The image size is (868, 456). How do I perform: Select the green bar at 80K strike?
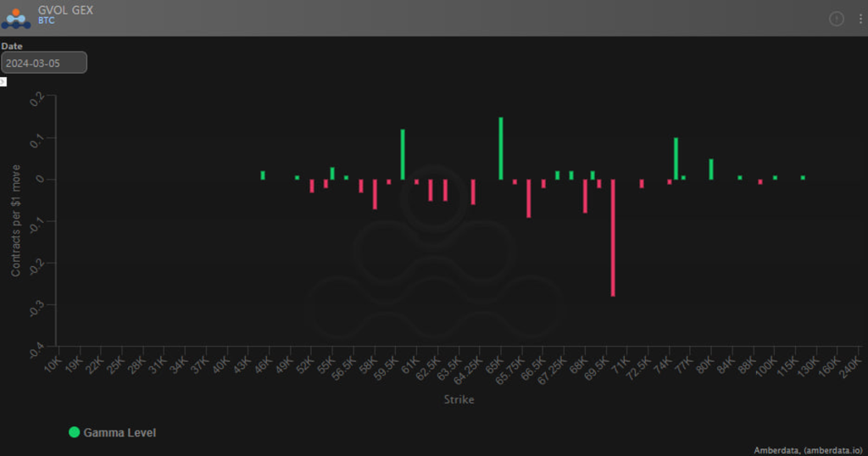point(711,170)
